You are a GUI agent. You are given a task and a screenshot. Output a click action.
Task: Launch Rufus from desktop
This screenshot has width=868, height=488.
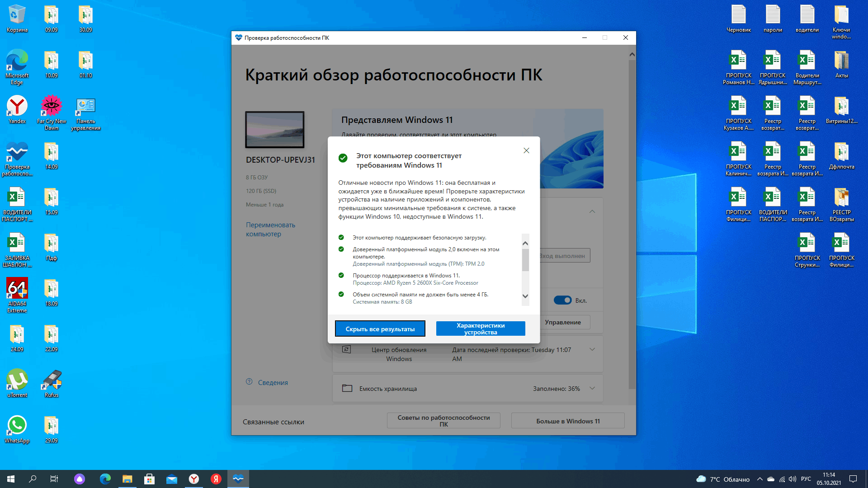pyautogui.click(x=52, y=383)
